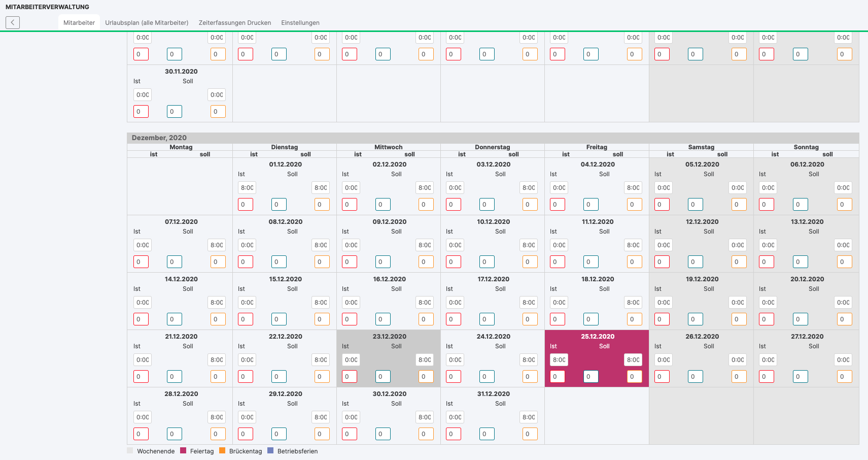Open Urlaubsplan (alle Mitarbeiter) tab

(147, 23)
